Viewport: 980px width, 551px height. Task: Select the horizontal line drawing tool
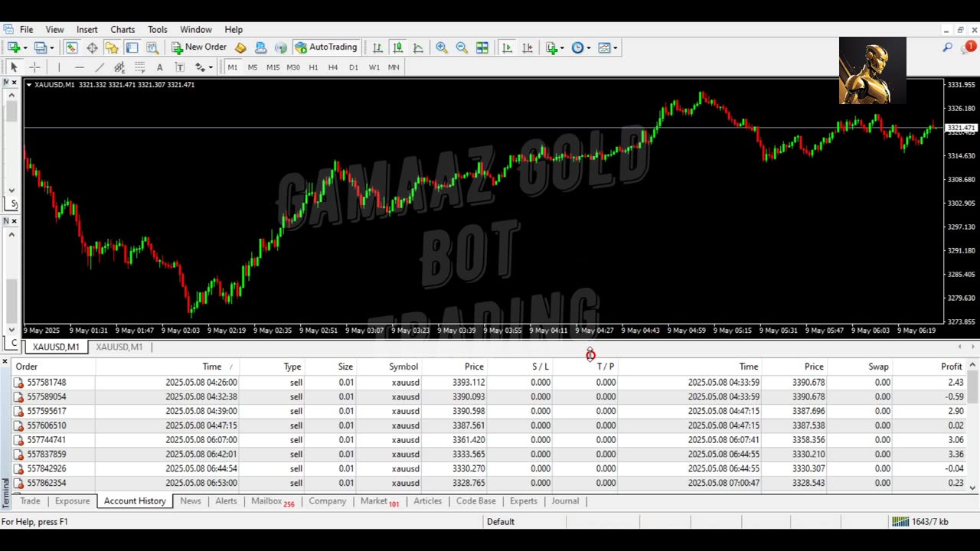tap(79, 67)
